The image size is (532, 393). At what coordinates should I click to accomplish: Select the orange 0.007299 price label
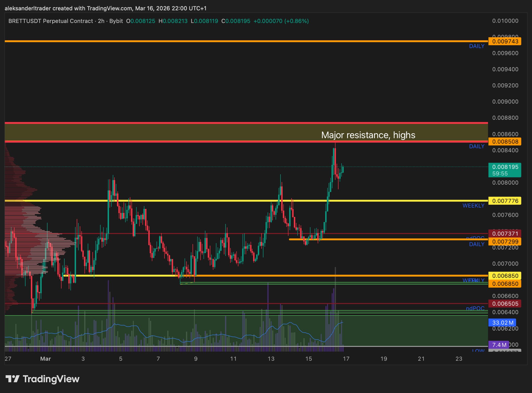505,242
